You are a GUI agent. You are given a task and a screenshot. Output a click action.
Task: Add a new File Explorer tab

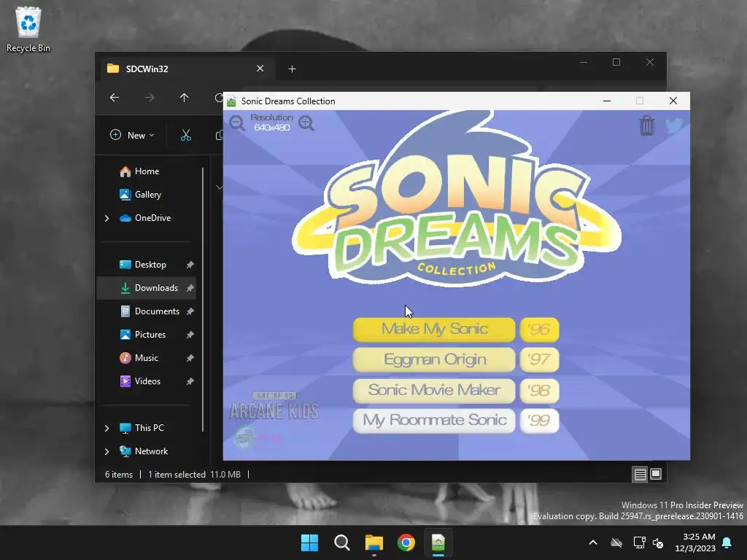(x=292, y=69)
